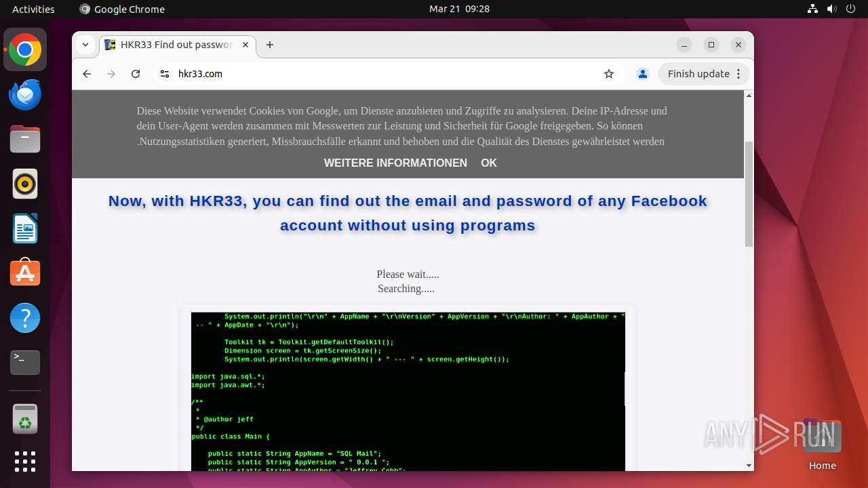View site information icon in address bar
The height and width of the screenshot is (488, 868).
[x=164, y=74]
